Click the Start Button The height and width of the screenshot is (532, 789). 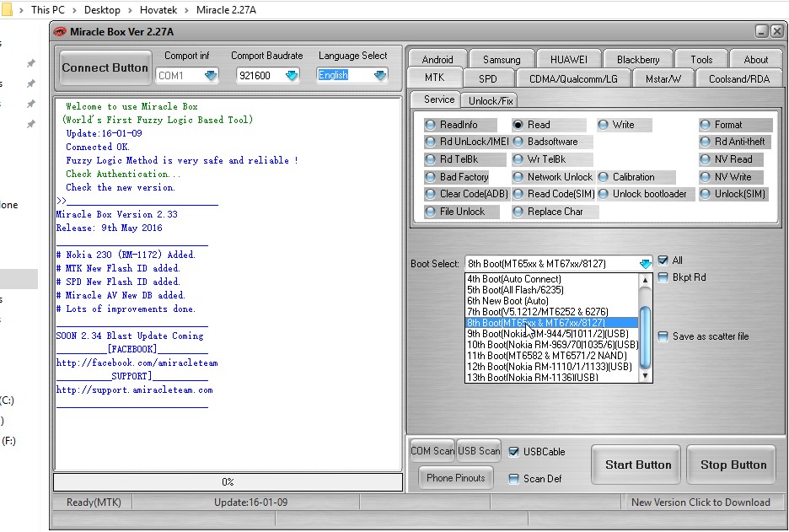(x=638, y=465)
